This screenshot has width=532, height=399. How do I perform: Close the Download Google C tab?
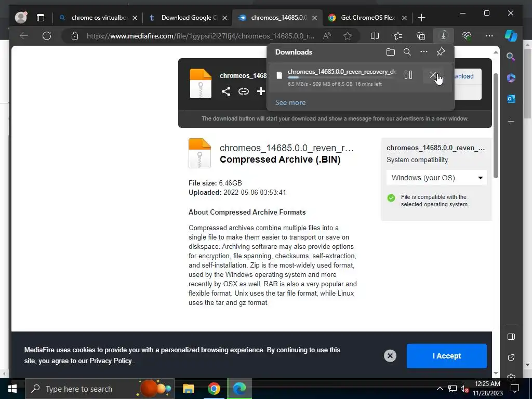(224, 18)
